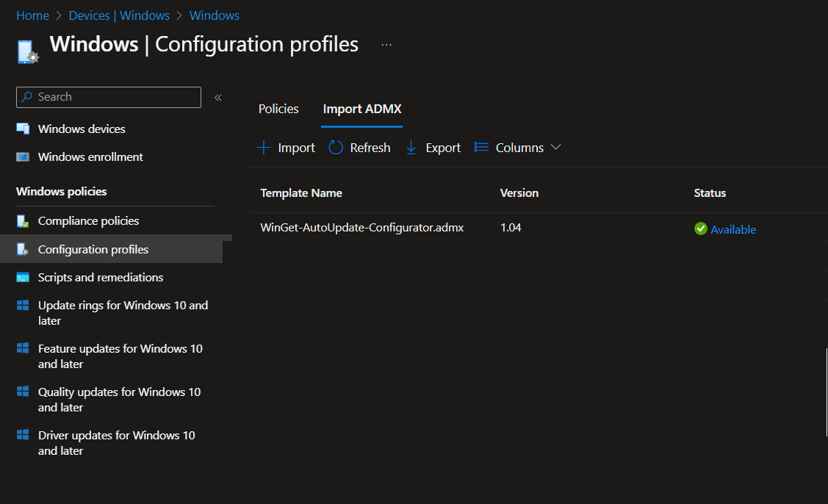Image resolution: width=828 pixels, height=504 pixels.
Task: Click the Columns list icon
Action: click(x=482, y=148)
